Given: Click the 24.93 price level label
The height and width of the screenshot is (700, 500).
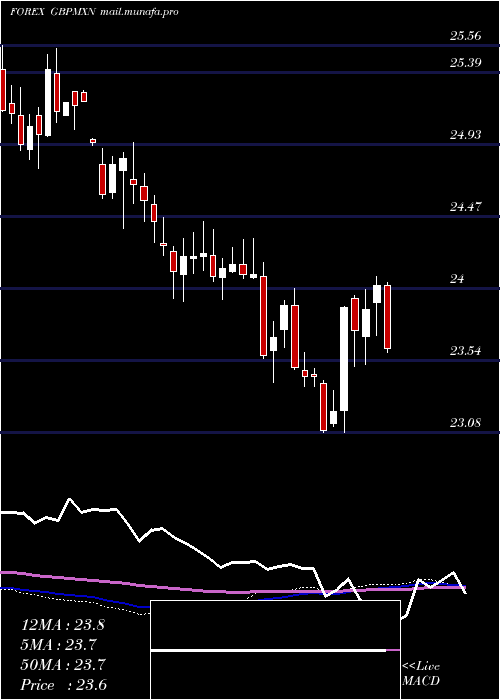Looking at the screenshot, I should point(466,134).
